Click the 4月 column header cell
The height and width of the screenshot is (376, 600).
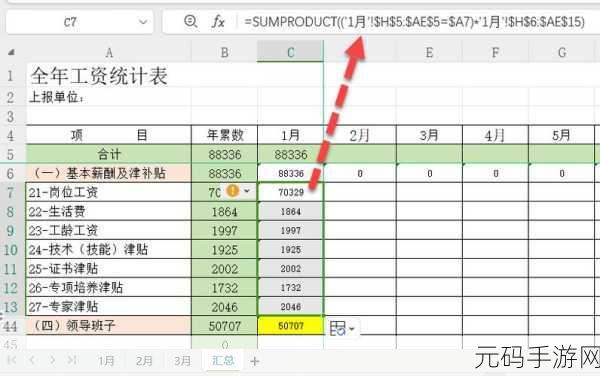pos(495,135)
